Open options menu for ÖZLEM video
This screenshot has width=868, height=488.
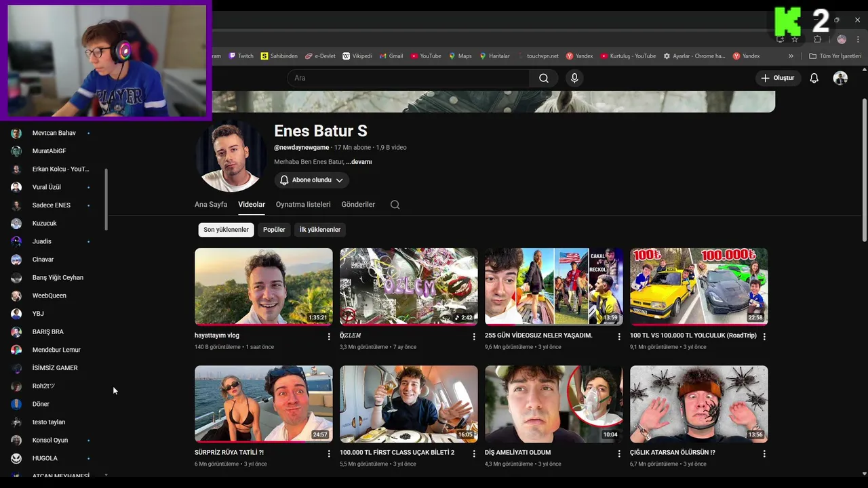coord(474,336)
